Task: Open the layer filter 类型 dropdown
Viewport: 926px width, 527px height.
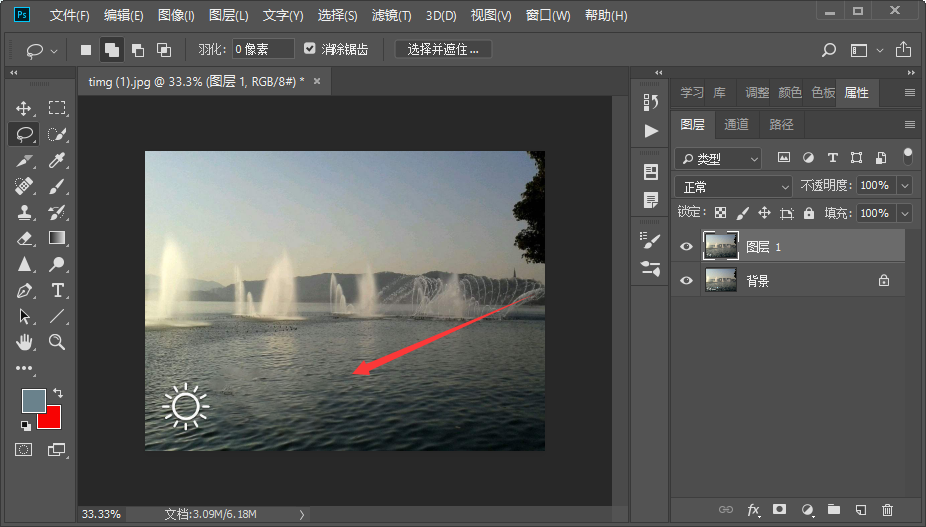Action: (718, 158)
